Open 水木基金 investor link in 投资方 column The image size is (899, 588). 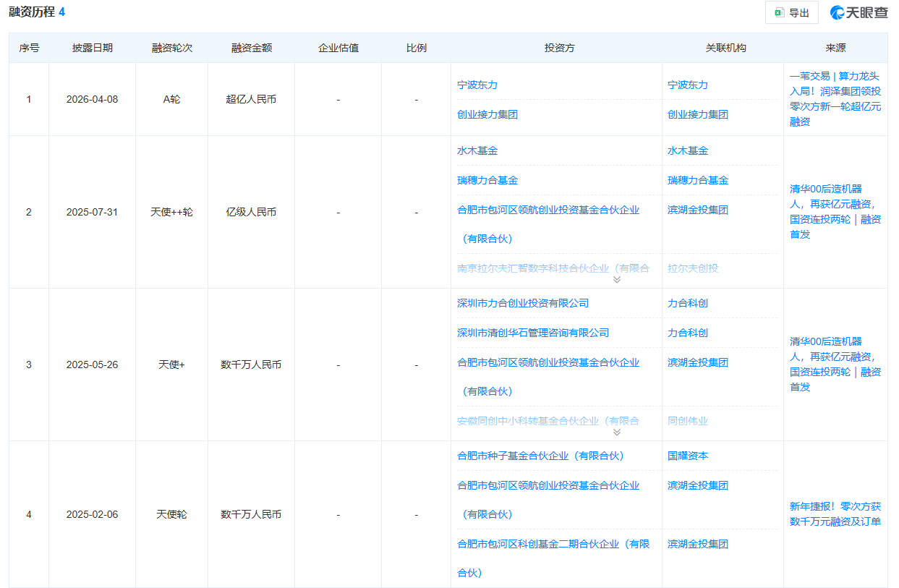tap(477, 150)
